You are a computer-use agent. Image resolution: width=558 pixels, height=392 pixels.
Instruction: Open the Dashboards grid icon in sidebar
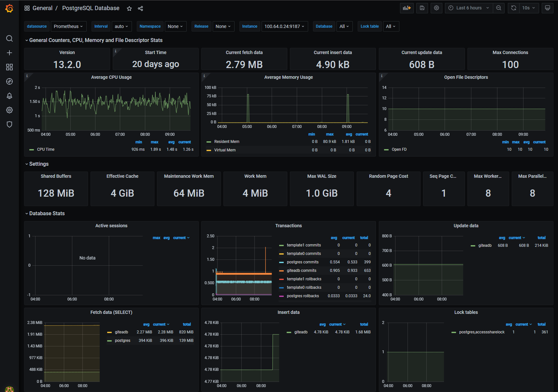click(x=9, y=67)
